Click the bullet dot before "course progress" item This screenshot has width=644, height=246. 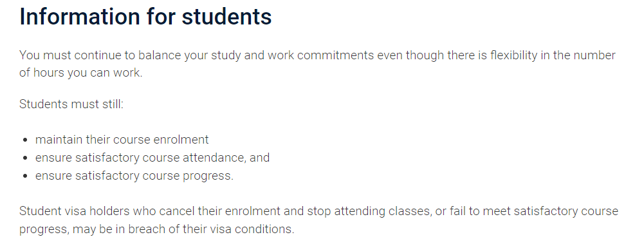tap(26, 176)
